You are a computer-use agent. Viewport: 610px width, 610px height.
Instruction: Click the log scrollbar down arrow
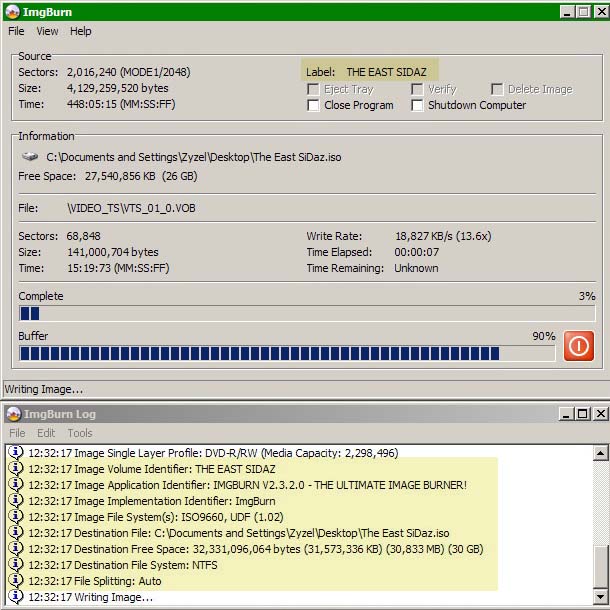(600, 597)
